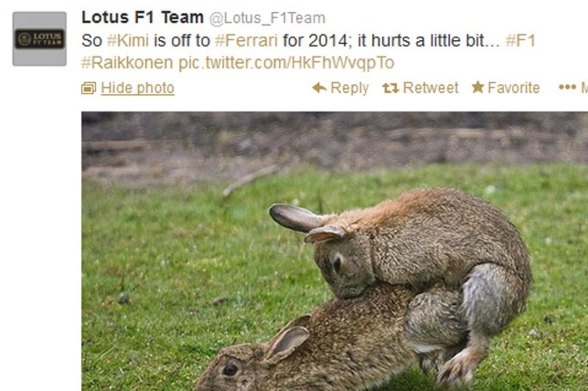588x391 pixels.
Task: Open the #Ferrari hashtag
Action: tap(246, 40)
